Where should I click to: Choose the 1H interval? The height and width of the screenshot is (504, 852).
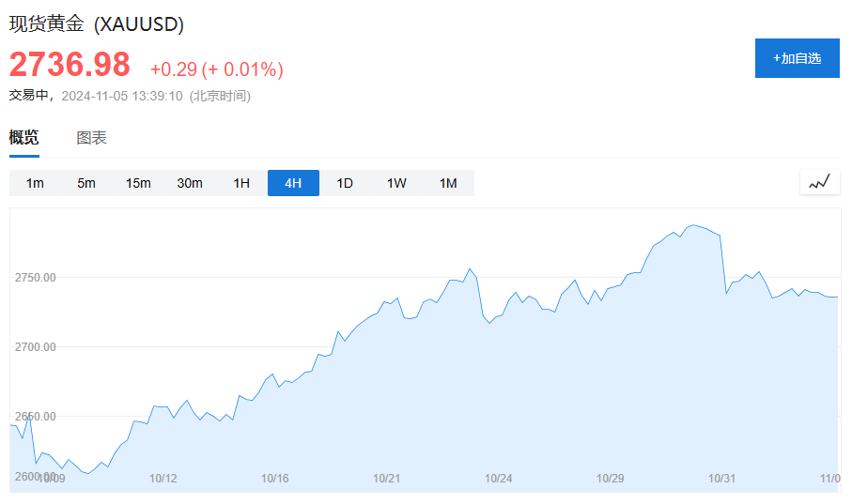(241, 183)
